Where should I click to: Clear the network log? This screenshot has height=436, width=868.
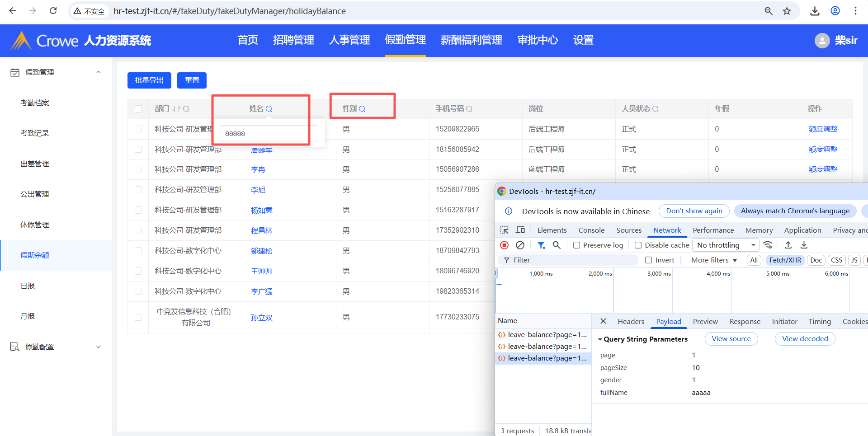[520, 245]
